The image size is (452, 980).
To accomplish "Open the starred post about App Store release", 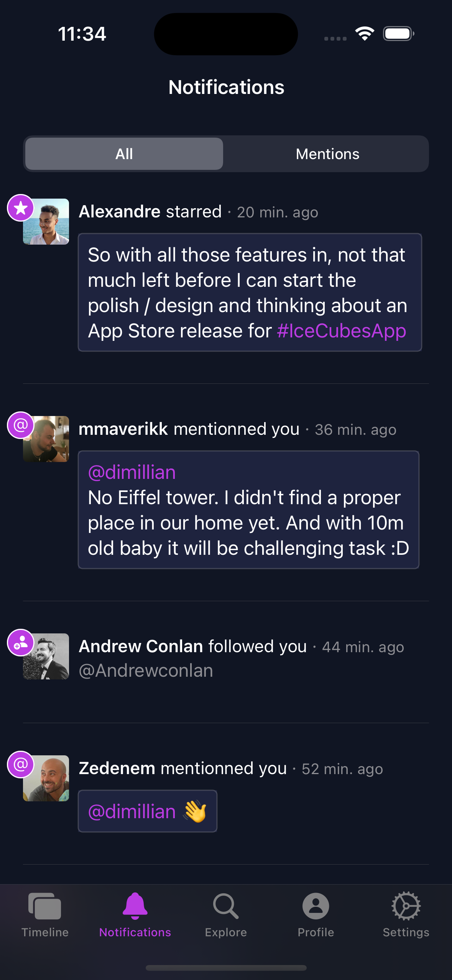I will (x=250, y=293).
